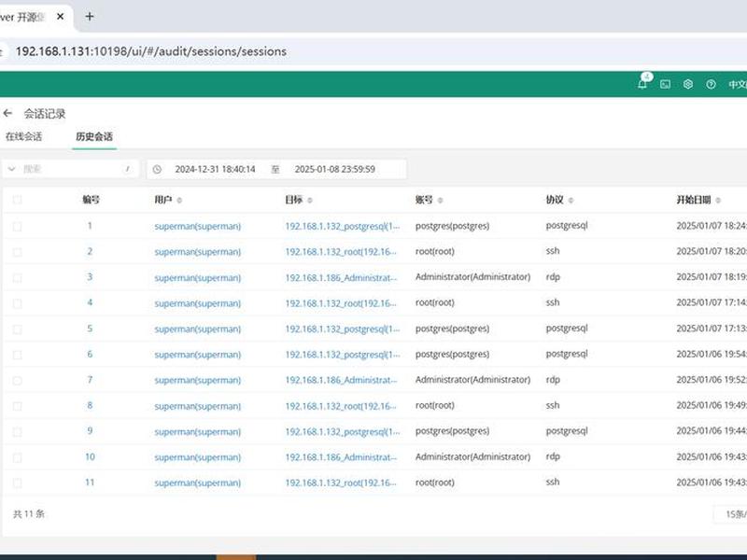Click the 编号 column header
This screenshot has height=560, width=747.
91,200
